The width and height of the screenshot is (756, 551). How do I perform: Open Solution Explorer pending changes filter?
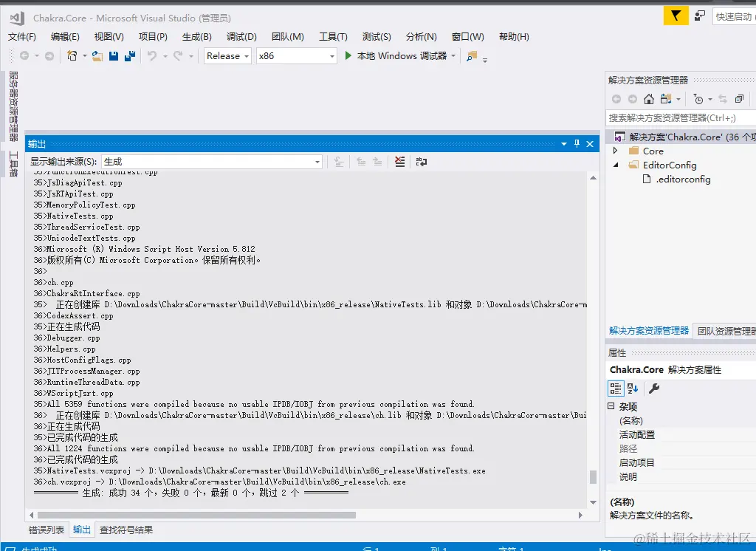(698, 99)
